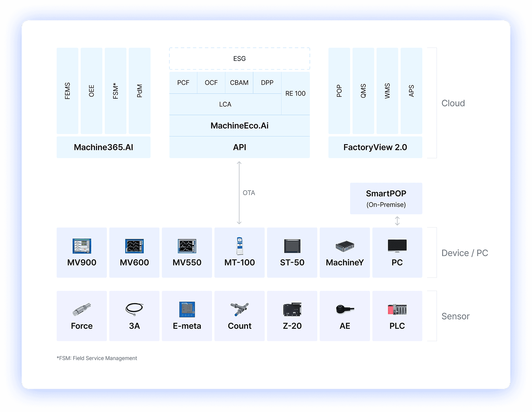Select the Count proximity sensor icon
Viewport: 532px width, 412px height.
[240, 309]
